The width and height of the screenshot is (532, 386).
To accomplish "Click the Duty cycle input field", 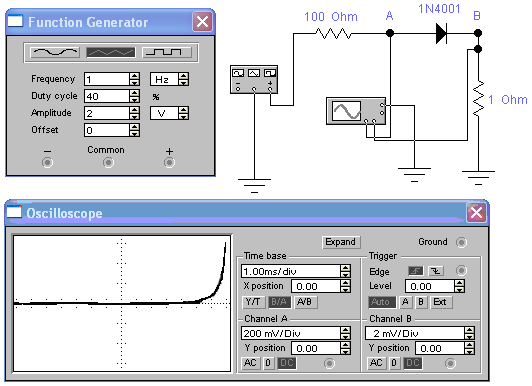I will (107, 96).
